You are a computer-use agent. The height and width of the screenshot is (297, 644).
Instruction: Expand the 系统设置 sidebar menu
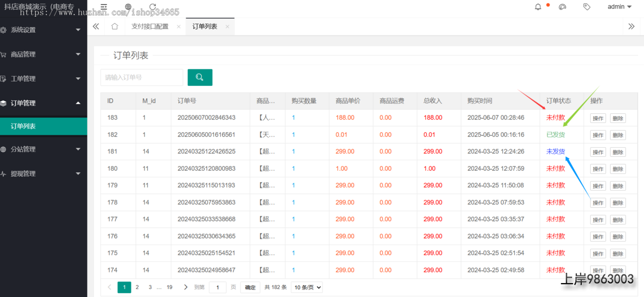(43, 30)
